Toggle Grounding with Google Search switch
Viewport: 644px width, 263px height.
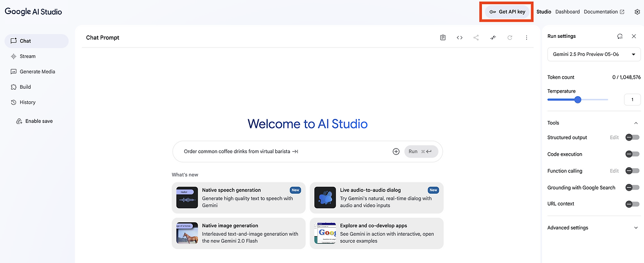point(632,187)
